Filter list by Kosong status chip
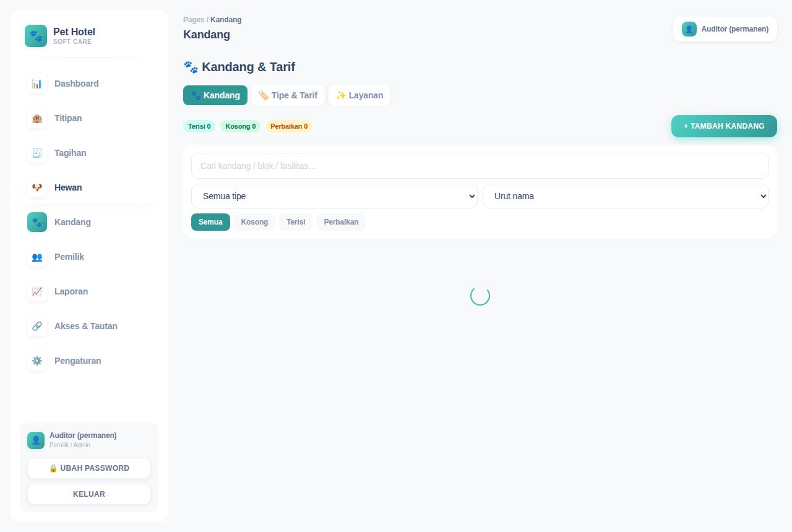 254,222
